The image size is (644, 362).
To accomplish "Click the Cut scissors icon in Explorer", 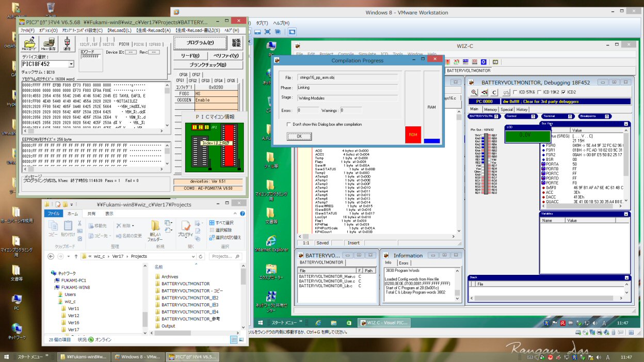I will (x=79, y=223).
